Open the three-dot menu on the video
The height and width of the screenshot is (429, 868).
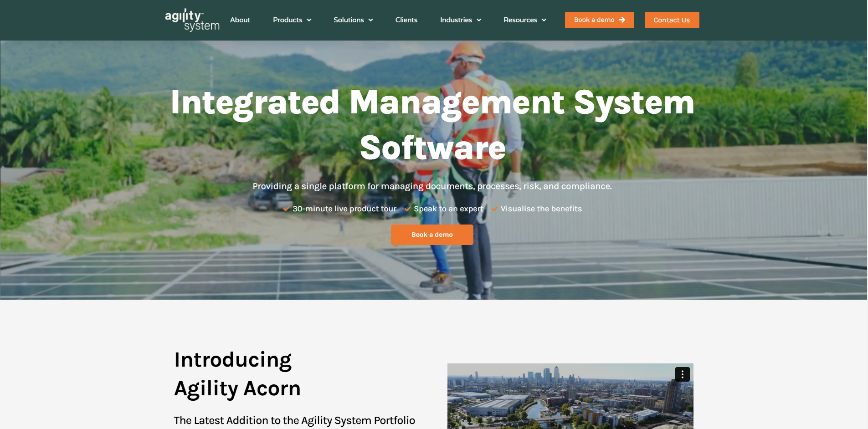pyautogui.click(x=682, y=374)
